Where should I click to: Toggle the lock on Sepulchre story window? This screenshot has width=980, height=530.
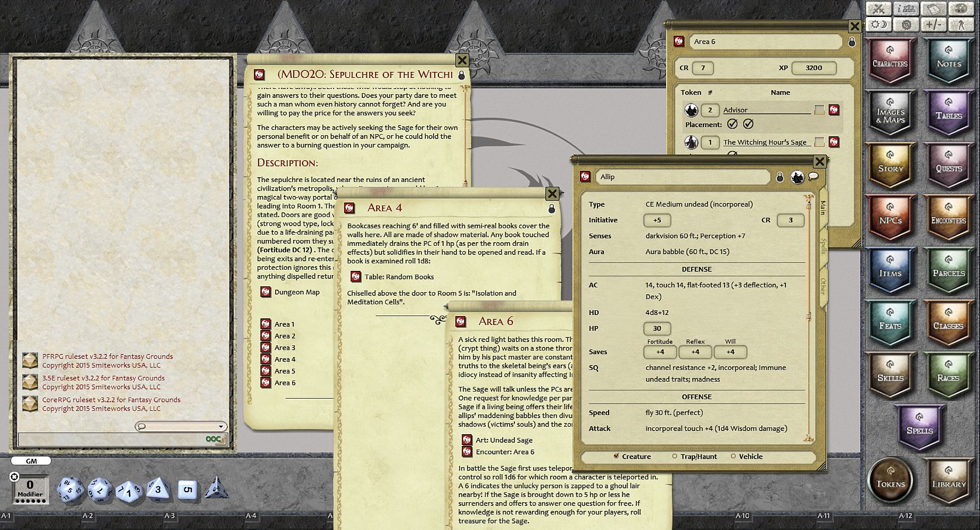click(461, 75)
